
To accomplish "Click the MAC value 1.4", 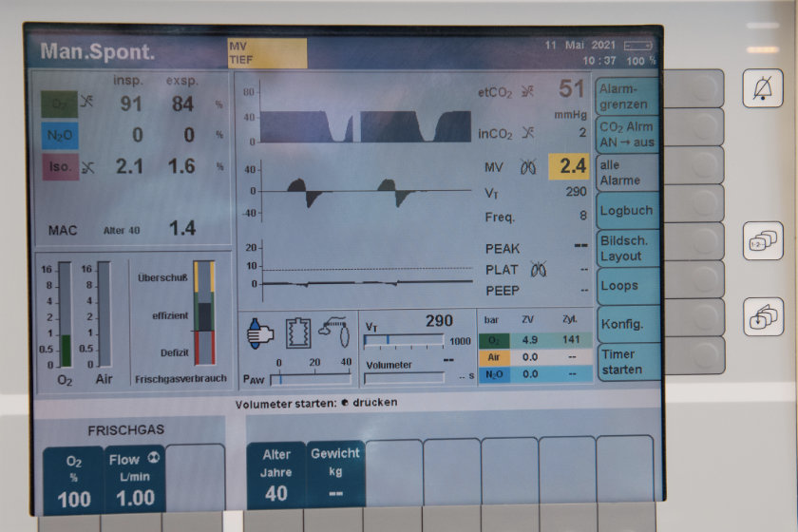I will pyautogui.click(x=182, y=228).
